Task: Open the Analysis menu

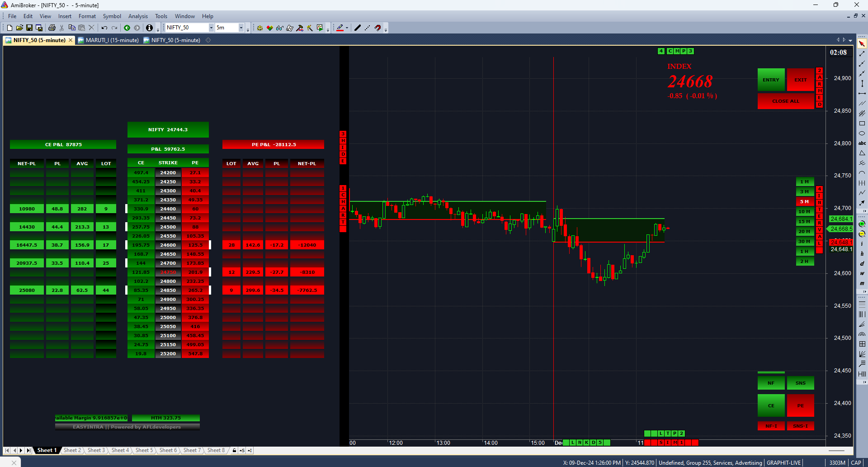Action: coord(138,16)
